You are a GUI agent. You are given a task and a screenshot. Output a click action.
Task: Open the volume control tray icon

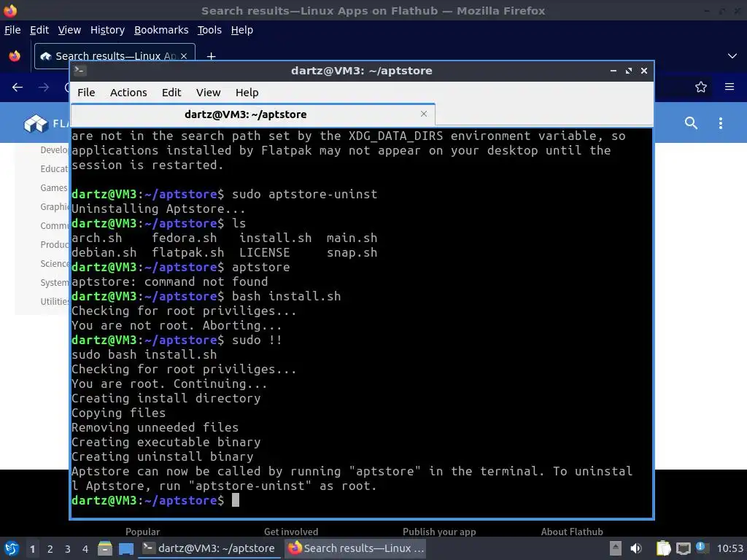(636, 548)
